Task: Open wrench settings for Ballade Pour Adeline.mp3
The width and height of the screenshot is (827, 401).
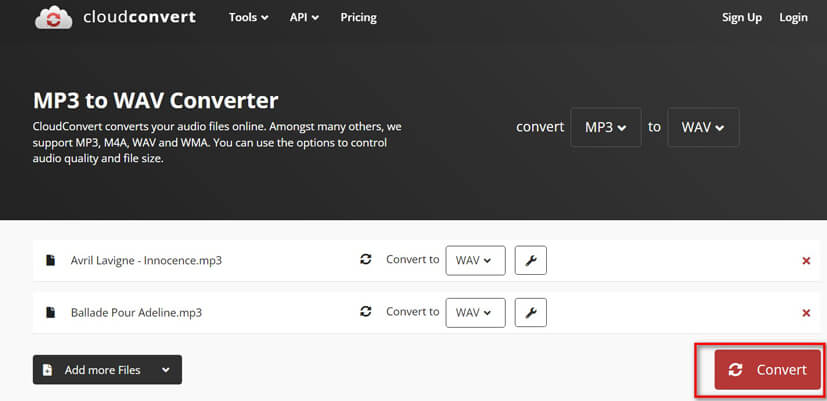Action: [x=531, y=312]
